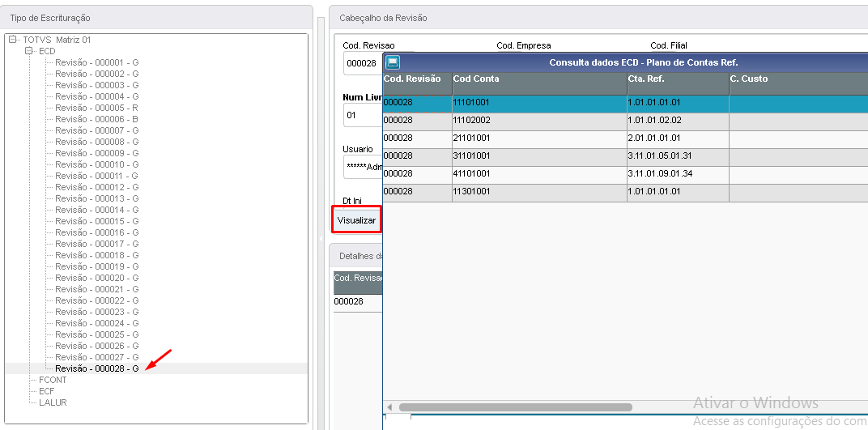Select Revisão - 000017 - G
Screen dimensions: 868x430
click(97, 244)
